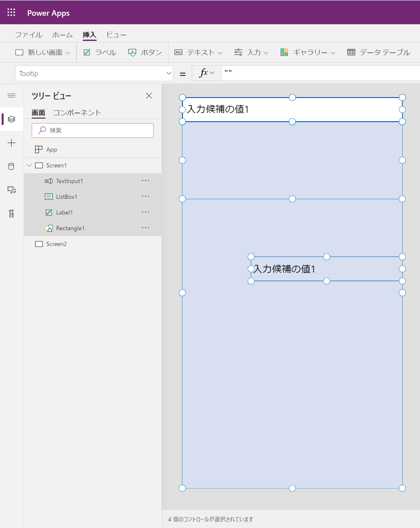Click the top text input on canvas
The image size is (420, 528).
292,110
